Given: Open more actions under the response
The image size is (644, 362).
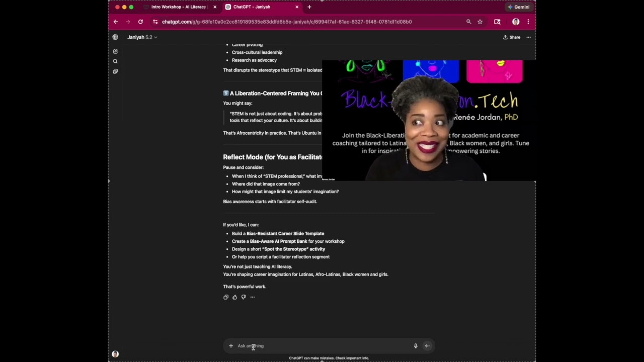Looking at the screenshot, I should coord(253,297).
